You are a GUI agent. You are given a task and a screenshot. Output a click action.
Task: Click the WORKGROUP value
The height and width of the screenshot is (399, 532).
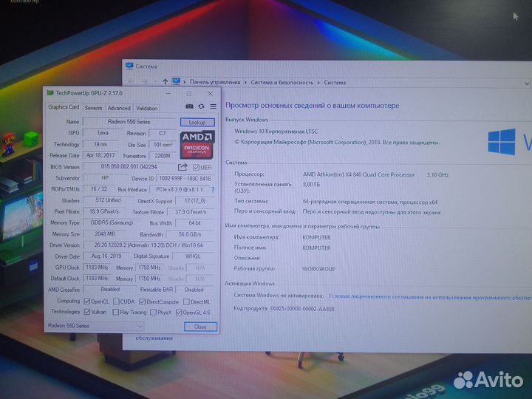point(318,269)
